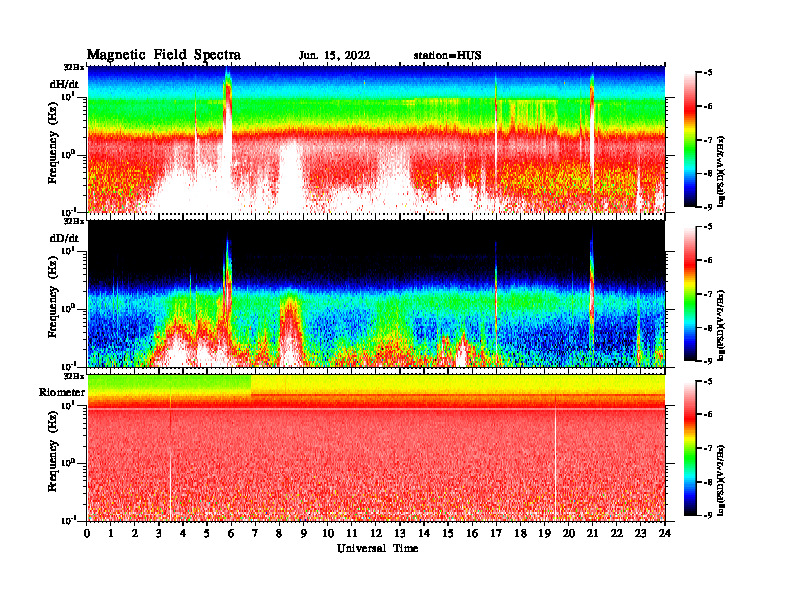Viewport: 792px width, 612px height.
Task: Click hour tick "8" on time axis
Action: [279, 534]
